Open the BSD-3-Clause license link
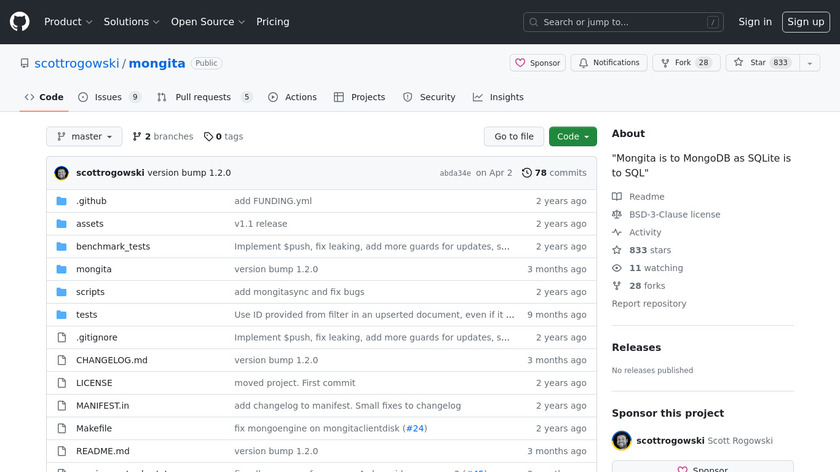The width and height of the screenshot is (840, 472). [x=674, y=215]
